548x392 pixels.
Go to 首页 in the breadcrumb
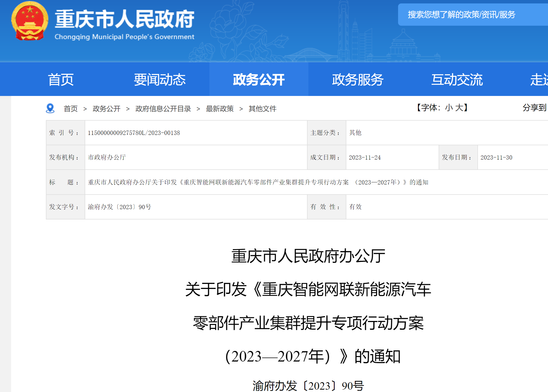(x=71, y=109)
